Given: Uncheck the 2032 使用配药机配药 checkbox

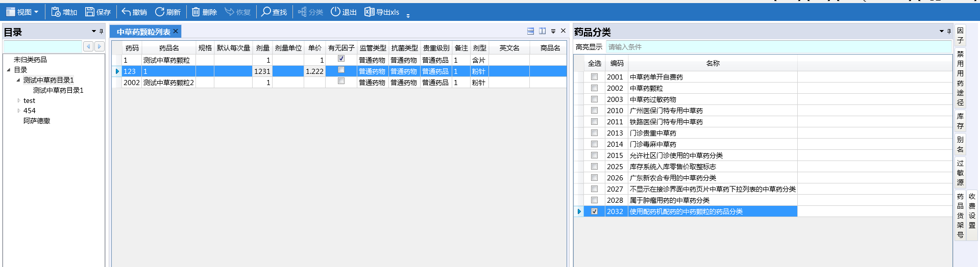Looking at the screenshot, I should click(594, 211).
